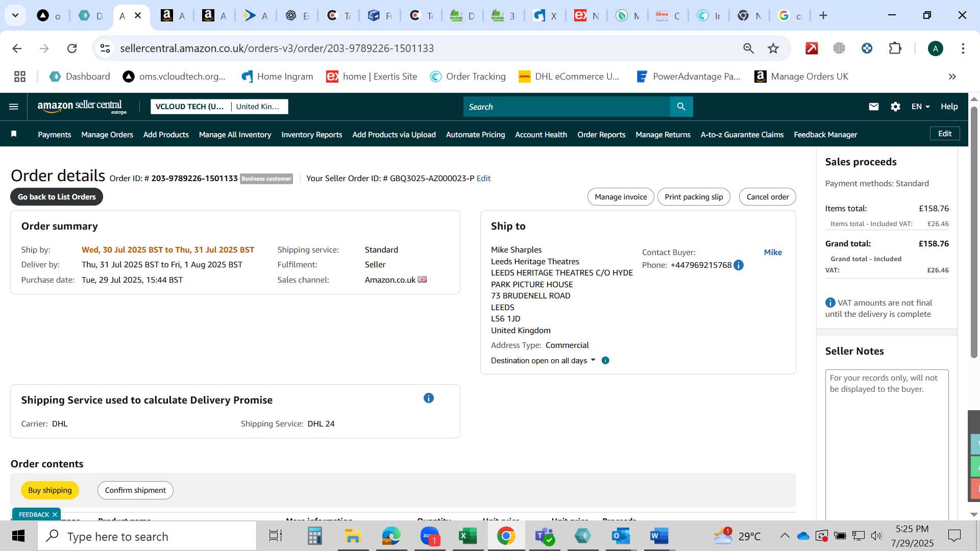Screen dimensions: 980x551
Task: Click info icon next to phone number
Action: pyautogui.click(x=739, y=265)
